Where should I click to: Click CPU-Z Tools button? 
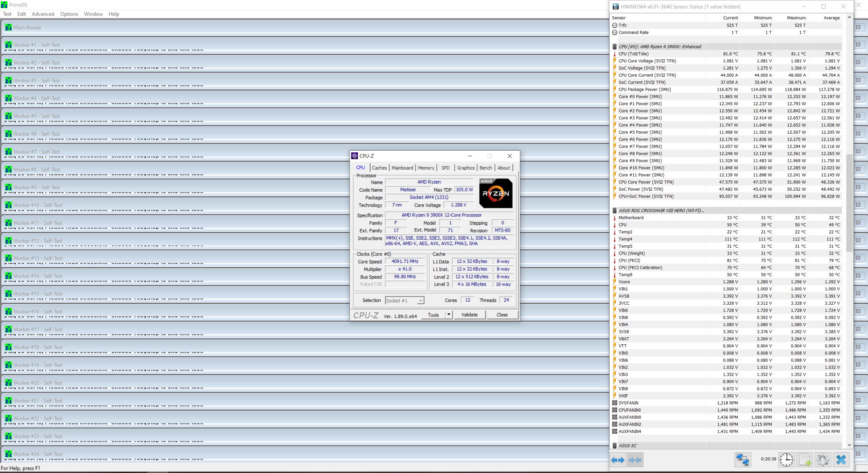point(433,315)
